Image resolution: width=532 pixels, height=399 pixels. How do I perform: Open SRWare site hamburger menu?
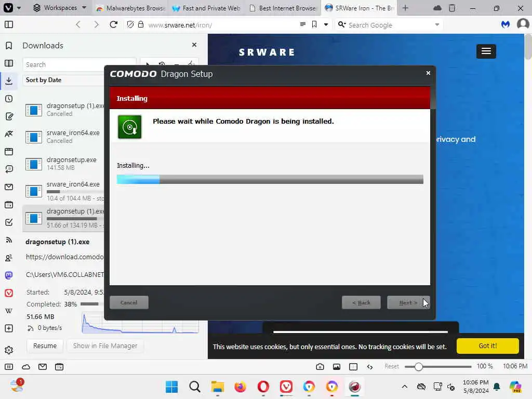(x=486, y=51)
